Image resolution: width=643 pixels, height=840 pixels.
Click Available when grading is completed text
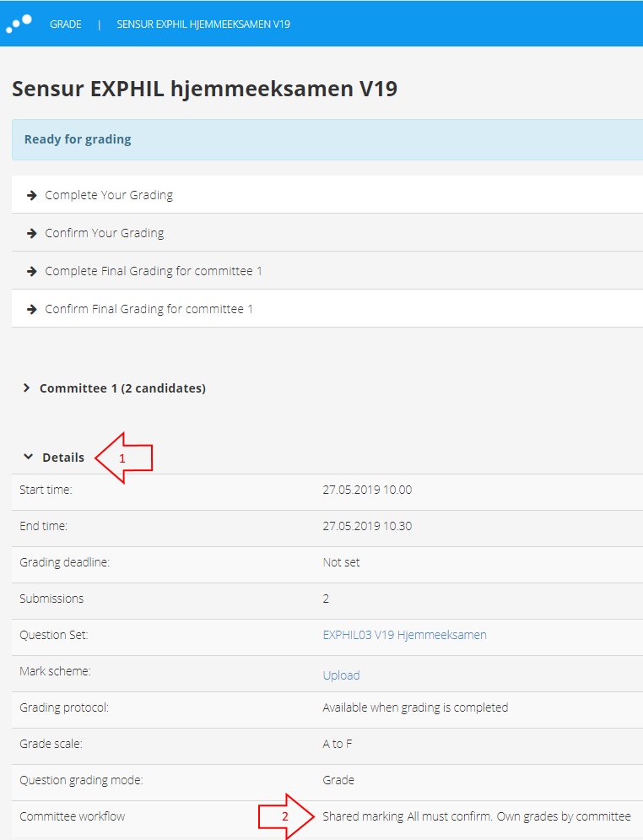(x=415, y=707)
